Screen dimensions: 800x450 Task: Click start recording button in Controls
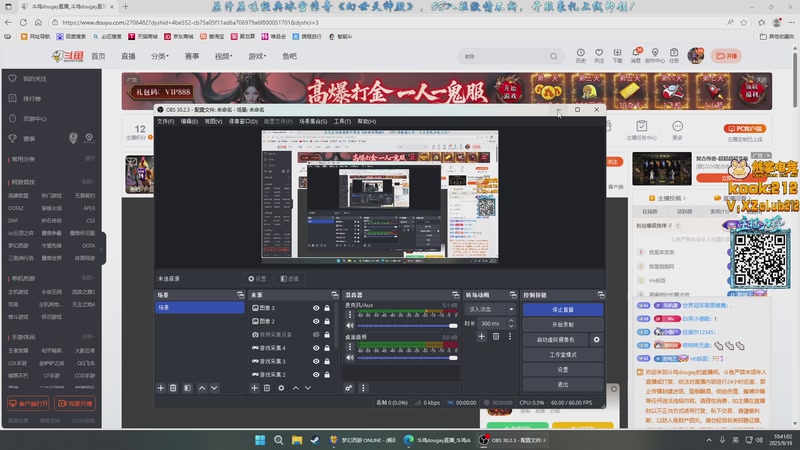tap(563, 324)
